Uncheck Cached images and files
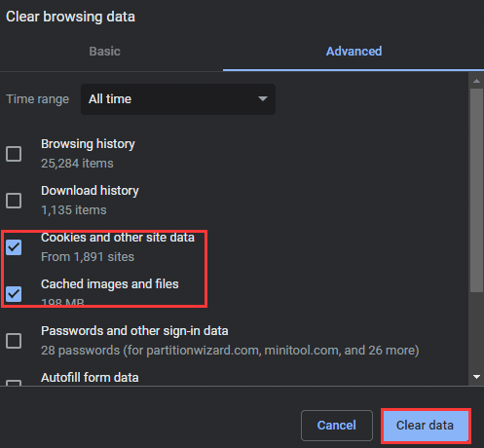This screenshot has height=448, width=484. click(14, 294)
